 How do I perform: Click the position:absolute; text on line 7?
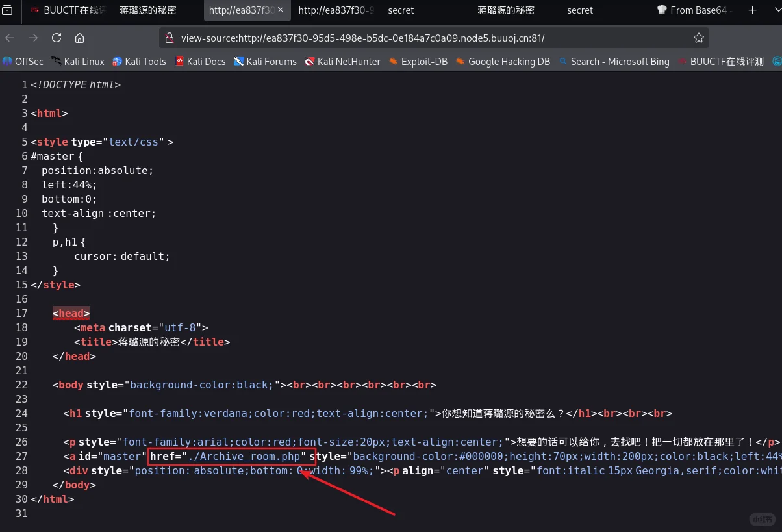97,170
